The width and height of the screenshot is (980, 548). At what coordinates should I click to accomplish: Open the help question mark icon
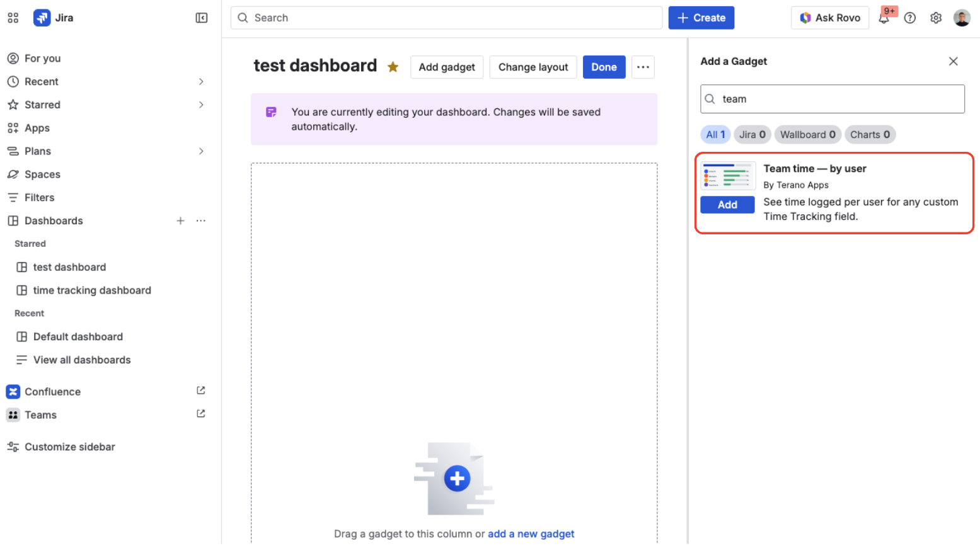point(909,18)
